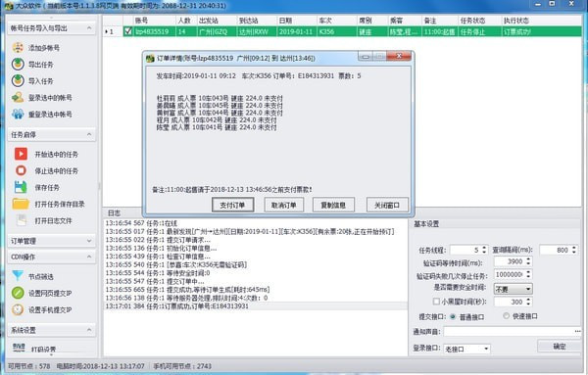Image resolution: width=588 pixels, height=375 pixels.
Task: Click the 节点筛选 funnel icon
Action: 18,276
